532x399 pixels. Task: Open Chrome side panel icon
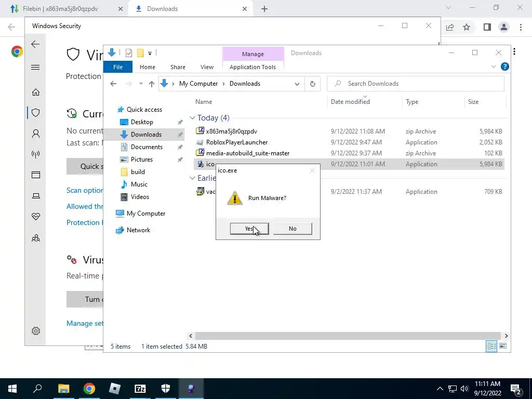[487, 27]
